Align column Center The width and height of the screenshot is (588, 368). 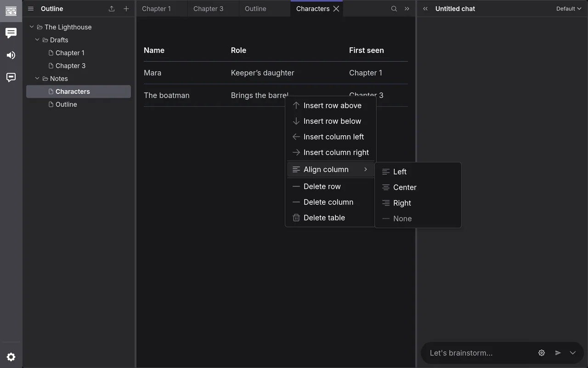[418, 187]
